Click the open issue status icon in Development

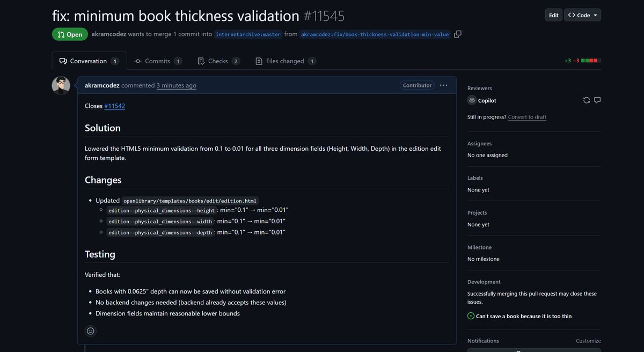[x=471, y=316]
